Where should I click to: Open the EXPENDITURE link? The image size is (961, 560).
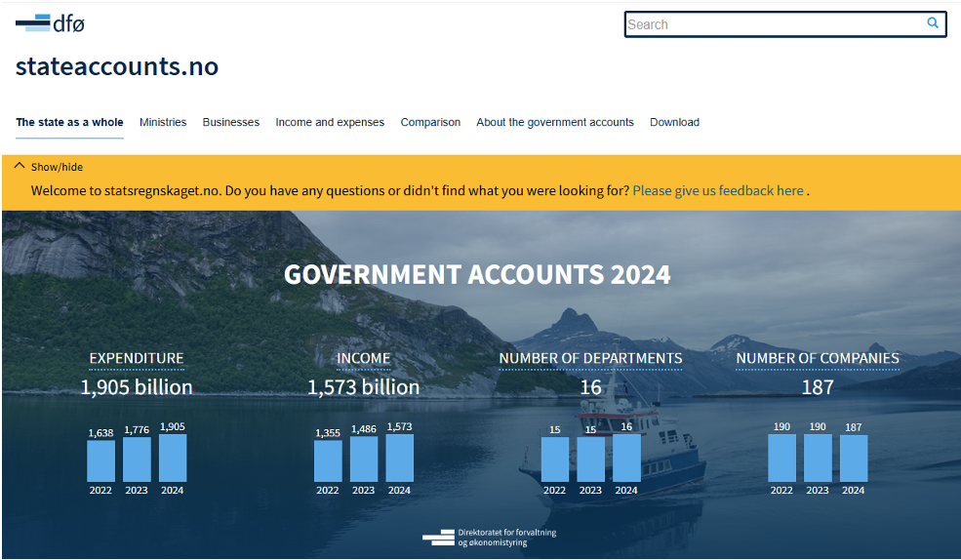(x=137, y=358)
